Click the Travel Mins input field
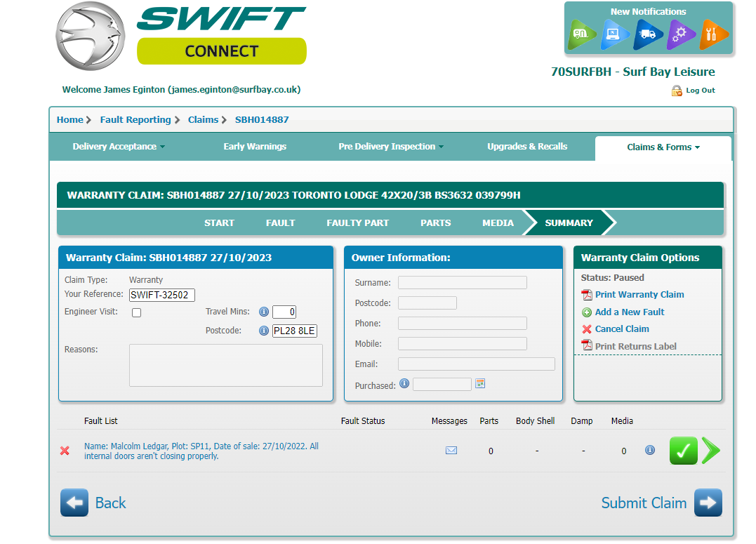This screenshot has height=544, width=756. (x=284, y=312)
